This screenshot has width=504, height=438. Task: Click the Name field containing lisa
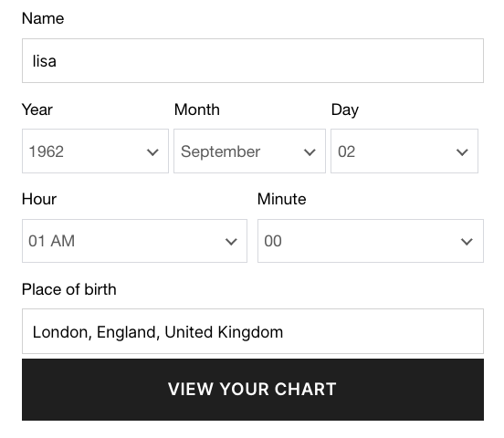[253, 61]
